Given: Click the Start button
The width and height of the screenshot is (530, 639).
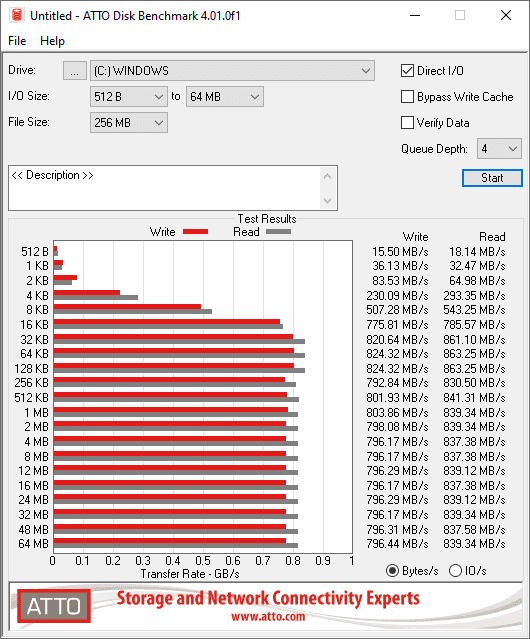Looking at the screenshot, I should click(x=492, y=178).
